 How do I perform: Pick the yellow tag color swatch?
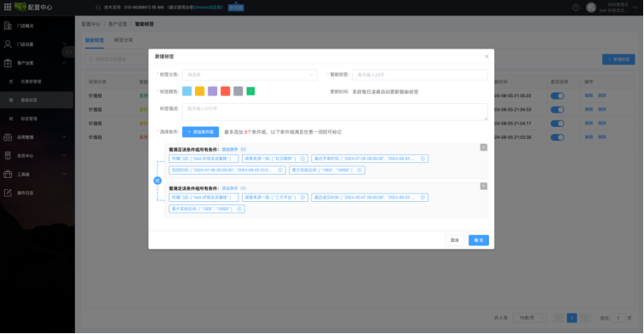tap(199, 91)
